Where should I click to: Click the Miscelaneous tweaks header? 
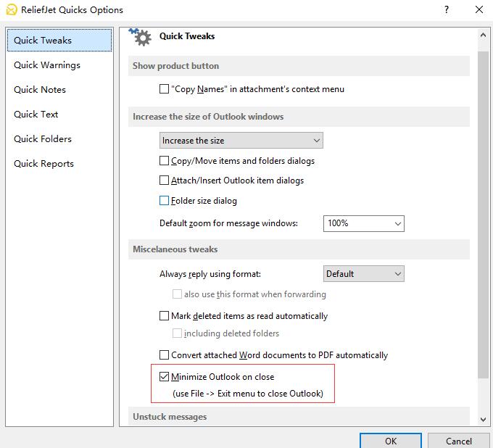point(299,249)
